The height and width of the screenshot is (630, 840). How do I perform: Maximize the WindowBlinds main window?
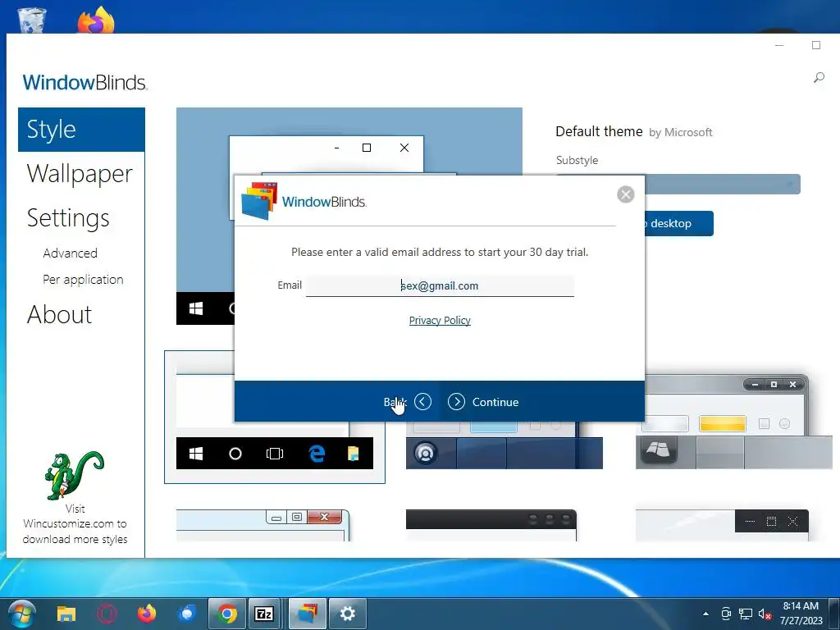(816, 46)
